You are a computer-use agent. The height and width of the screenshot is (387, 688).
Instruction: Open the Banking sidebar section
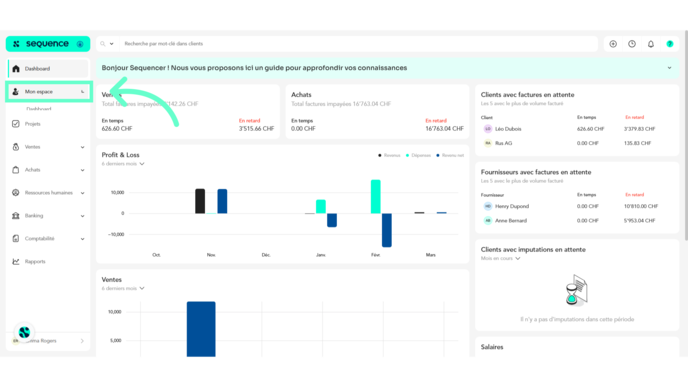click(x=48, y=216)
